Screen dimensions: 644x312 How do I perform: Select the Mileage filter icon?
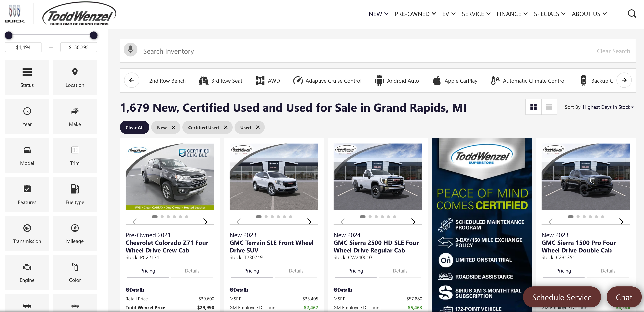[x=75, y=233]
